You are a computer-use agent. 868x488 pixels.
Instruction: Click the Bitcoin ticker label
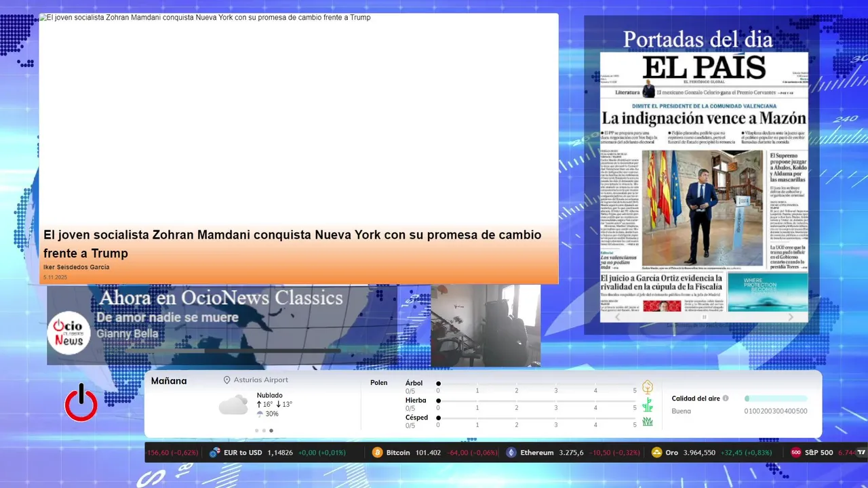pos(398,452)
